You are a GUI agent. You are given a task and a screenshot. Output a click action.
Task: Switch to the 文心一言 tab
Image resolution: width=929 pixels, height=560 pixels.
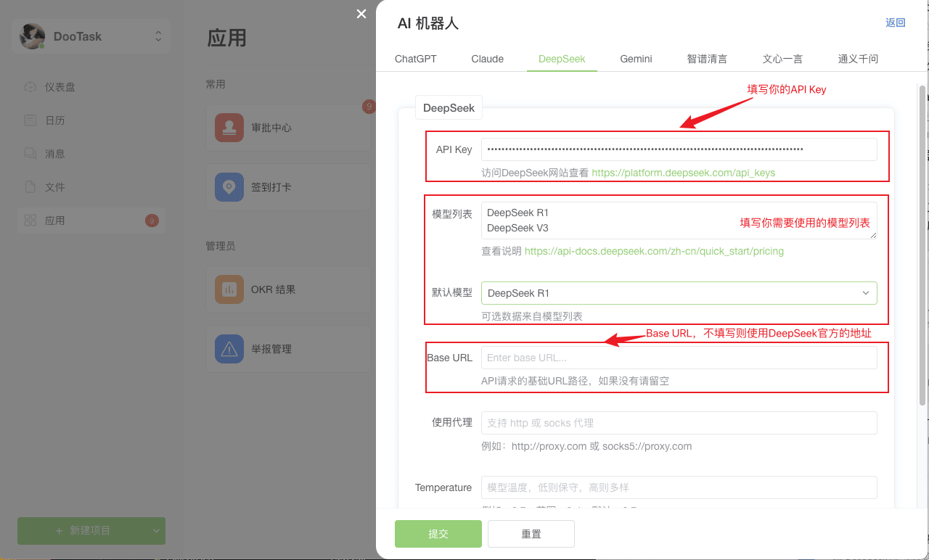coord(782,59)
